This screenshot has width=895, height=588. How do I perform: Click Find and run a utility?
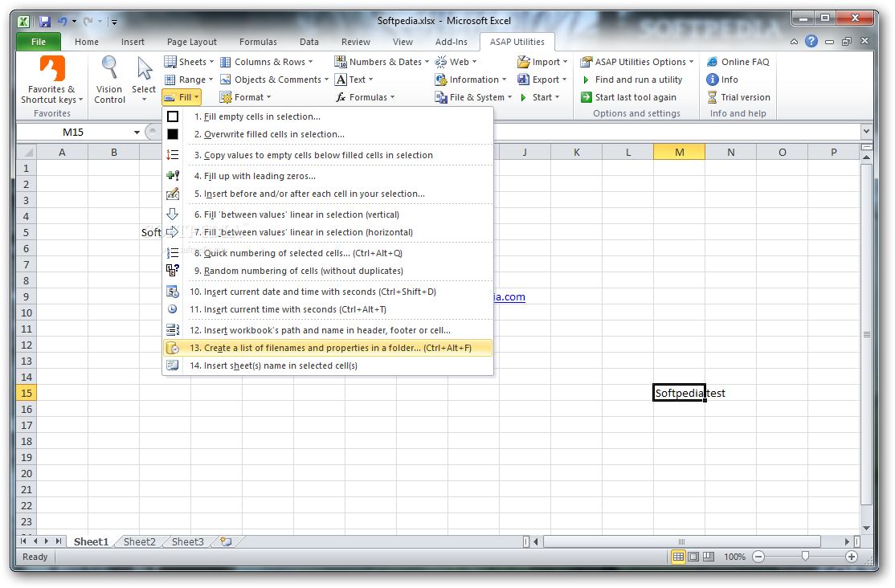631,80
